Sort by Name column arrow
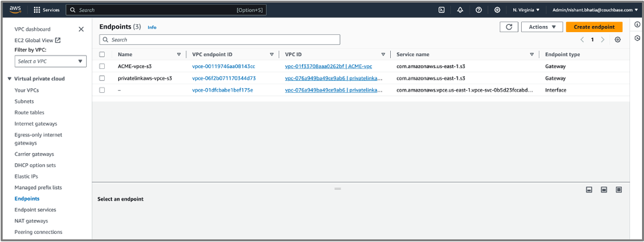The height and width of the screenshot is (242, 644). [178, 54]
